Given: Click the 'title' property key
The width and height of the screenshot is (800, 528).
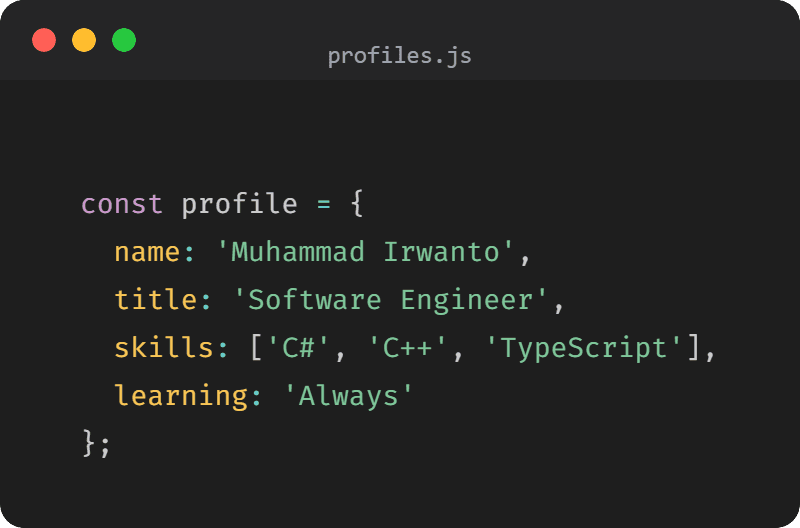Looking at the screenshot, I should pos(155,299).
